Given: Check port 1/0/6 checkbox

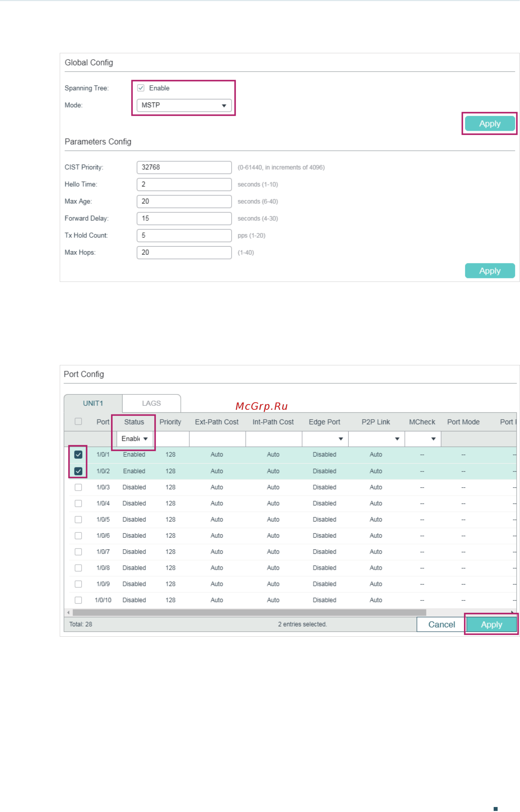Looking at the screenshot, I should (x=78, y=536).
